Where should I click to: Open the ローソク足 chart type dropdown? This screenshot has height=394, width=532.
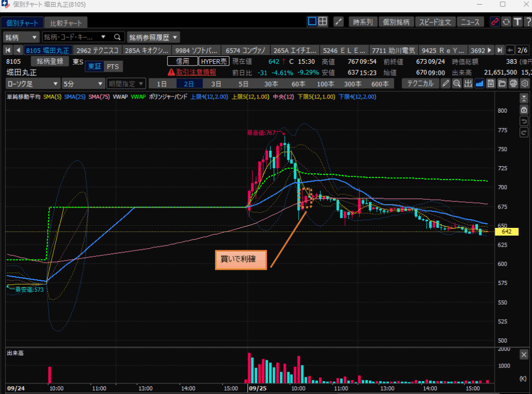coord(33,84)
